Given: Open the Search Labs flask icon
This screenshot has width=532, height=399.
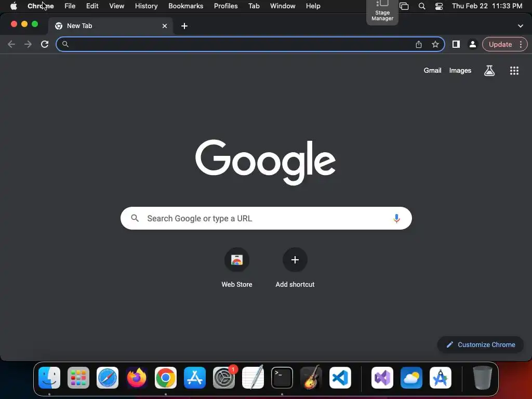Looking at the screenshot, I should [x=489, y=71].
